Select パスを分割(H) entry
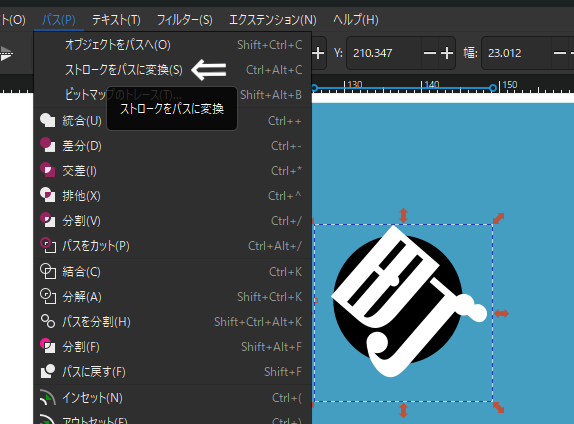 click(172, 321)
